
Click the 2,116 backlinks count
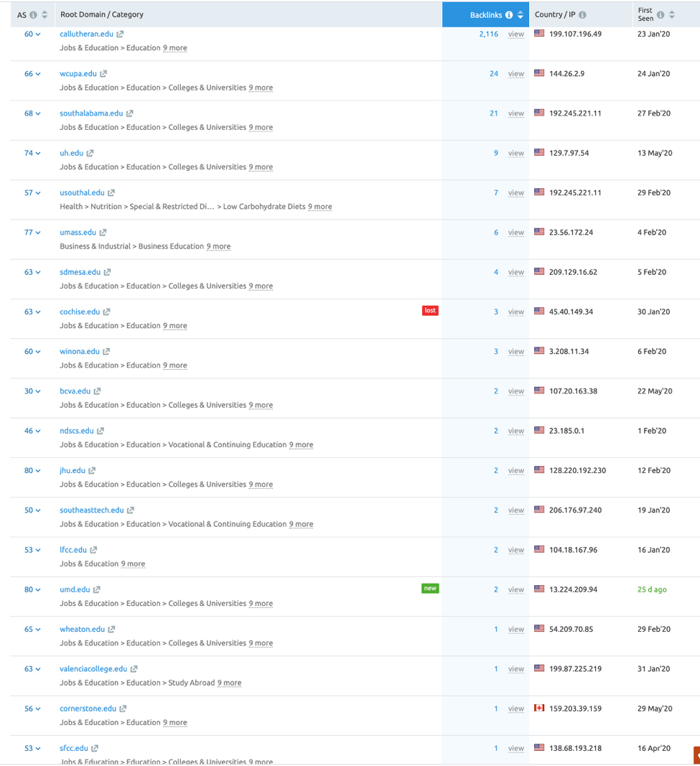(x=488, y=34)
